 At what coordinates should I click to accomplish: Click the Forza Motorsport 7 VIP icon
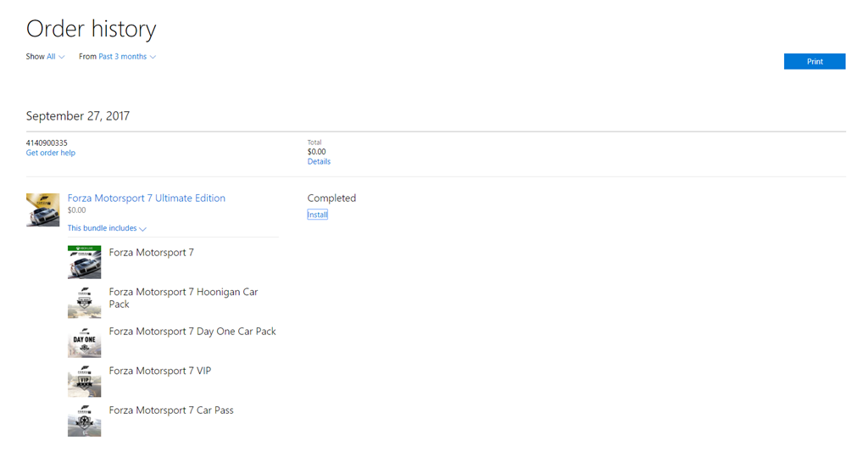click(84, 381)
